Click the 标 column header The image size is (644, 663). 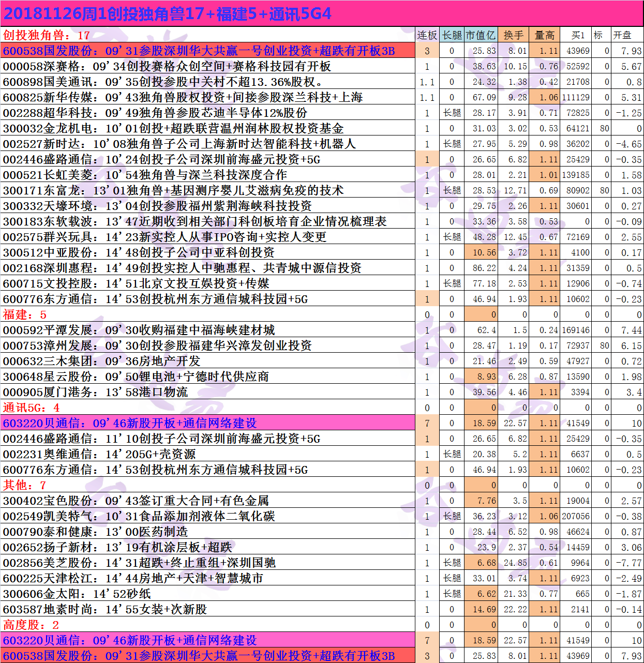(601, 35)
